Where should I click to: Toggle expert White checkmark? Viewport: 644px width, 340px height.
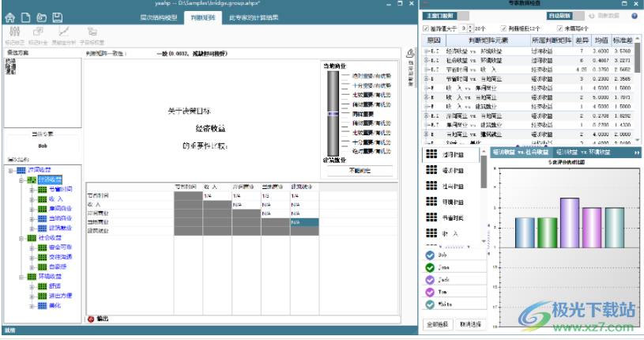(x=430, y=304)
